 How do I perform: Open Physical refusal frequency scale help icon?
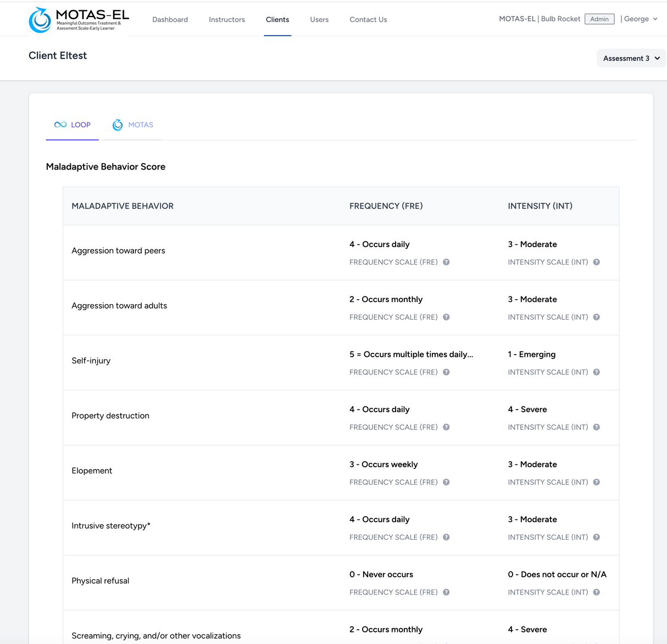pos(446,592)
